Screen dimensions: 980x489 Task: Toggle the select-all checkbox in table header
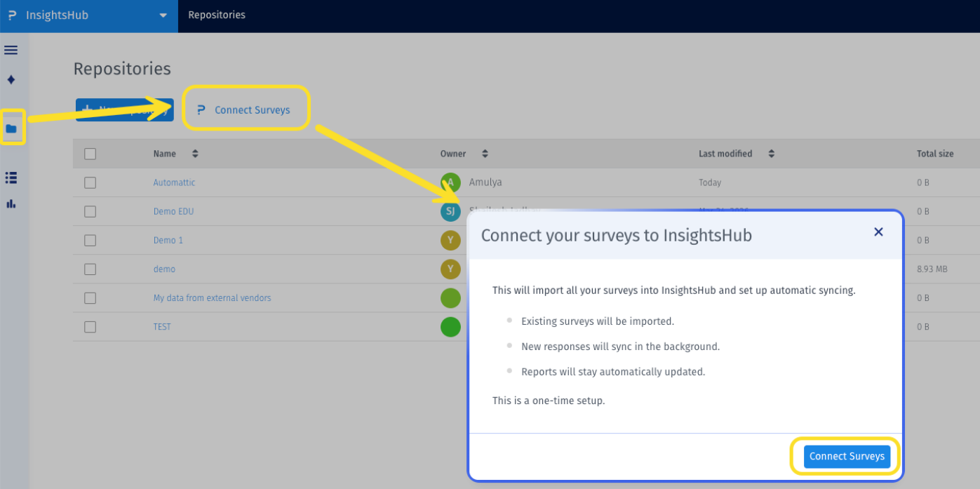coord(90,154)
